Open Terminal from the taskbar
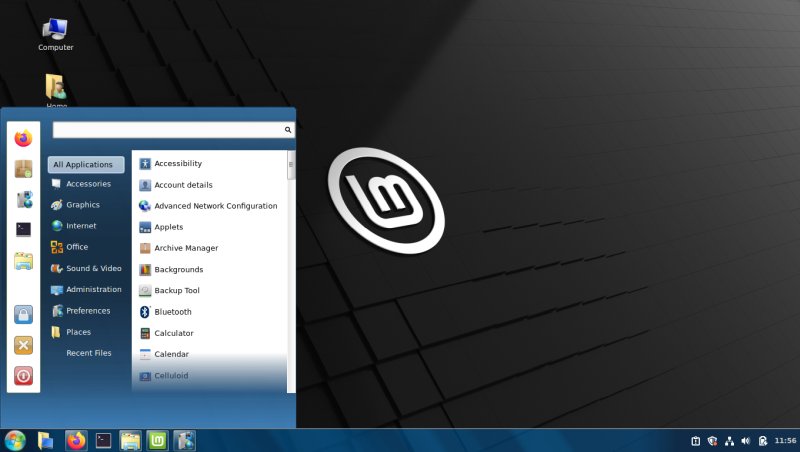 [103, 441]
